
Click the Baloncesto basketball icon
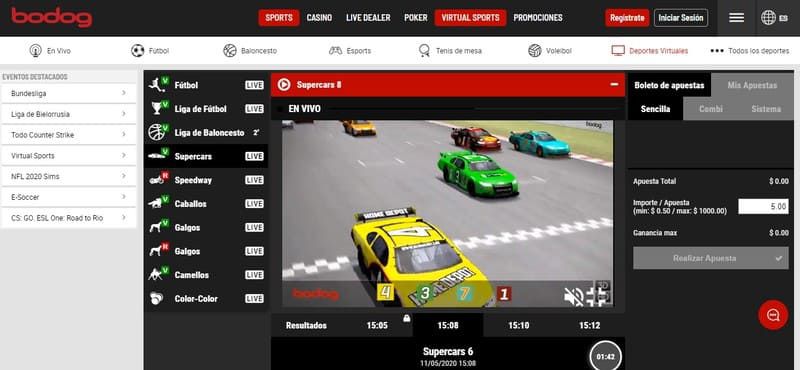pyautogui.click(x=230, y=51)
